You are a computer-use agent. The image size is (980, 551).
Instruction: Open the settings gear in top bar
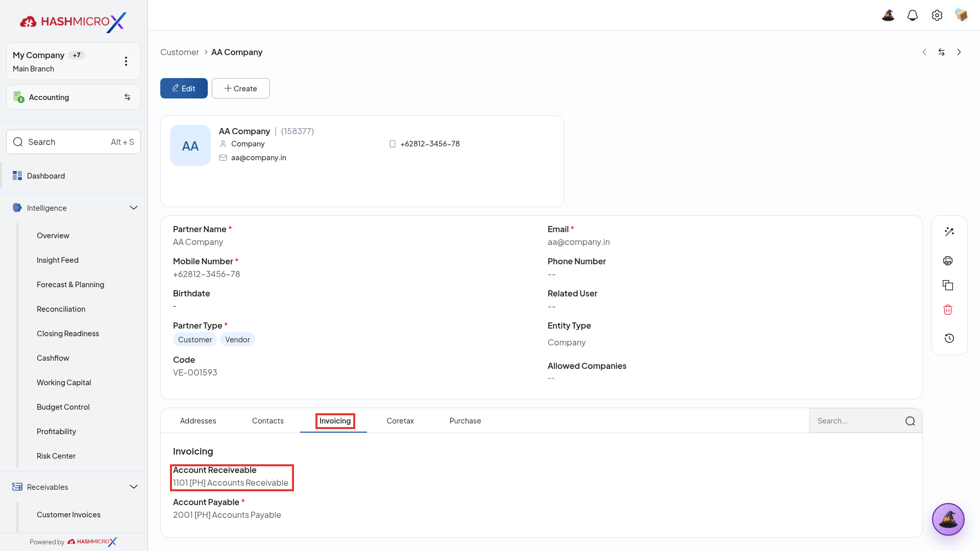(937, 15)
